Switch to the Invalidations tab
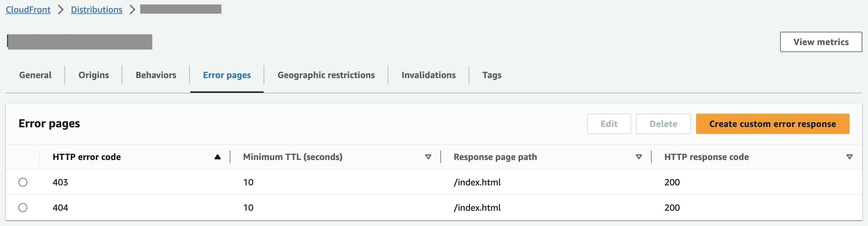The image size is (868, 226). point(428,75)
